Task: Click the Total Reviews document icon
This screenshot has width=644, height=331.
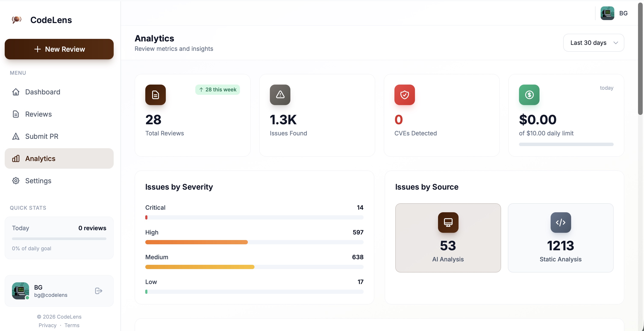Action: 155,95
